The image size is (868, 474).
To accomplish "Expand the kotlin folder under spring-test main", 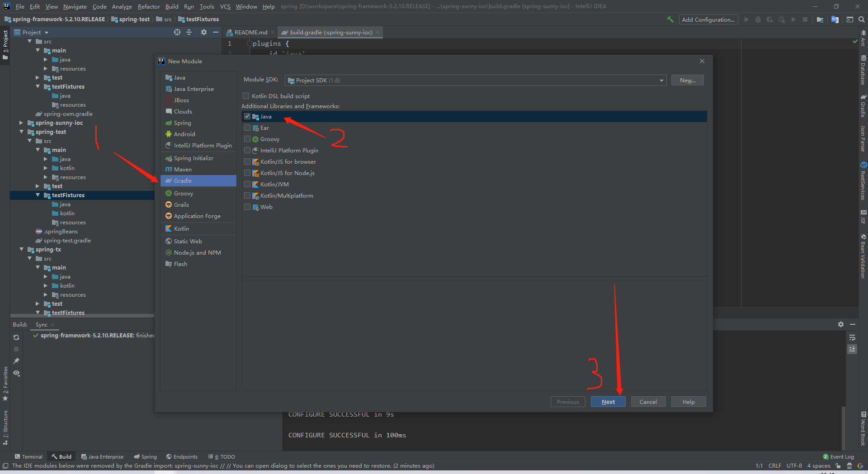I will [x=46, y=168].
